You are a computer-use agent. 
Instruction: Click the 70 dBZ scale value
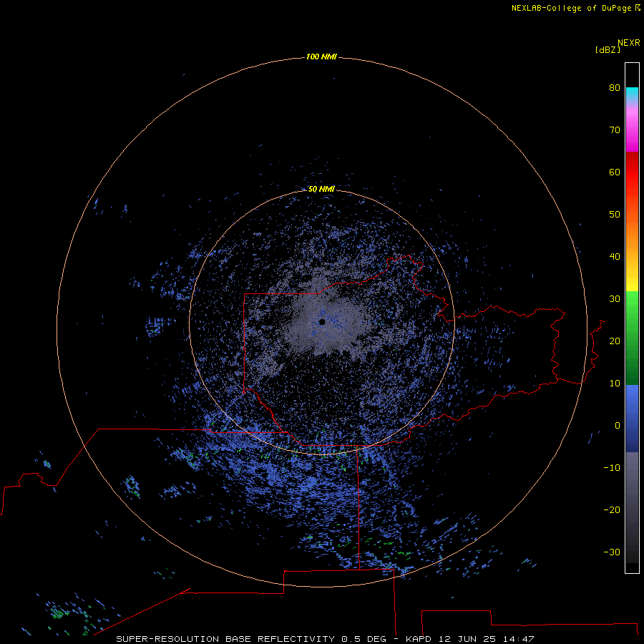click(x=615, y=130)
